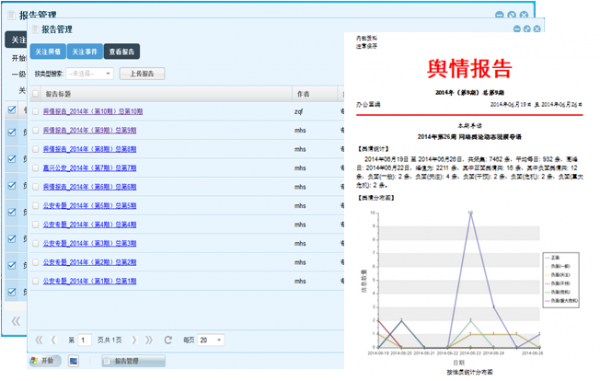Open report 公安专题_2014年（第5期）总第5期

90,206
